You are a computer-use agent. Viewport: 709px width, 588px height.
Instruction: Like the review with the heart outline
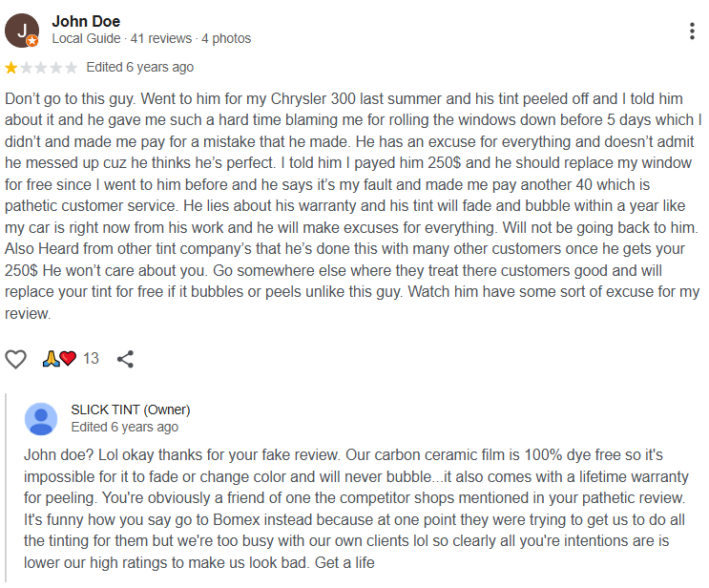click(x=16, y=359)
